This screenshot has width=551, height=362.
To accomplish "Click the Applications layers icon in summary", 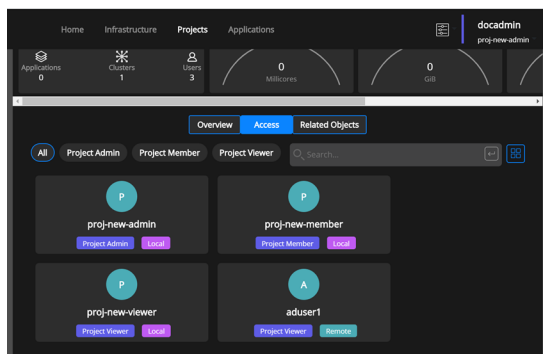I will (x=41, y=56).
